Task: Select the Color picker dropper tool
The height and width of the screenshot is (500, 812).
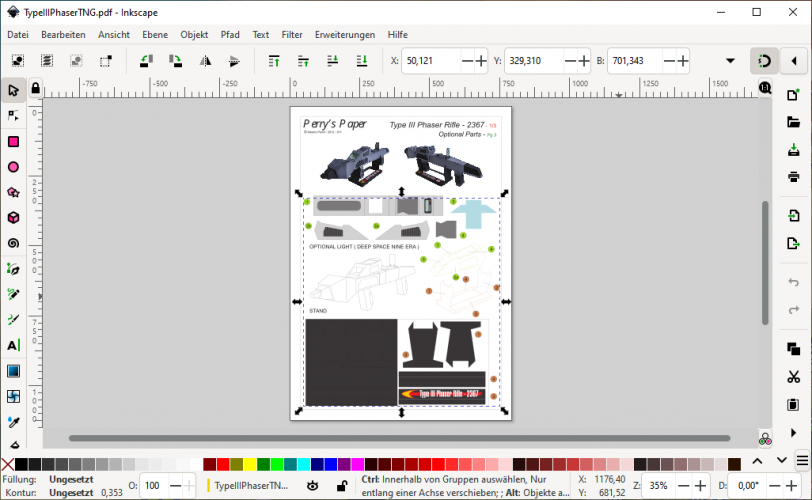Action: pyautogui.click(x=13, y=422)
